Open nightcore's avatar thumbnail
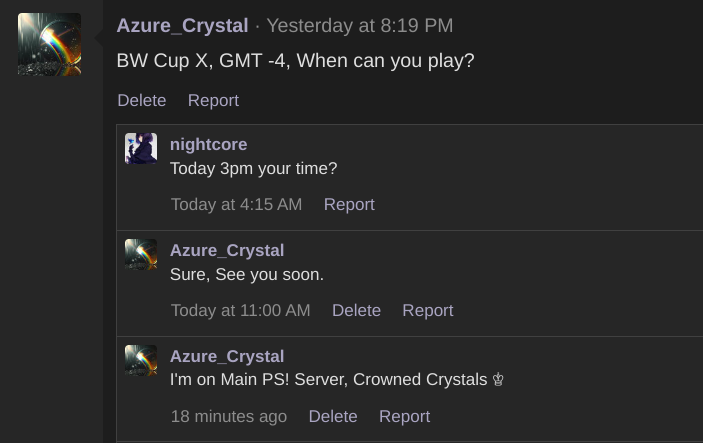The image size is (703, 443). (141, 148)
